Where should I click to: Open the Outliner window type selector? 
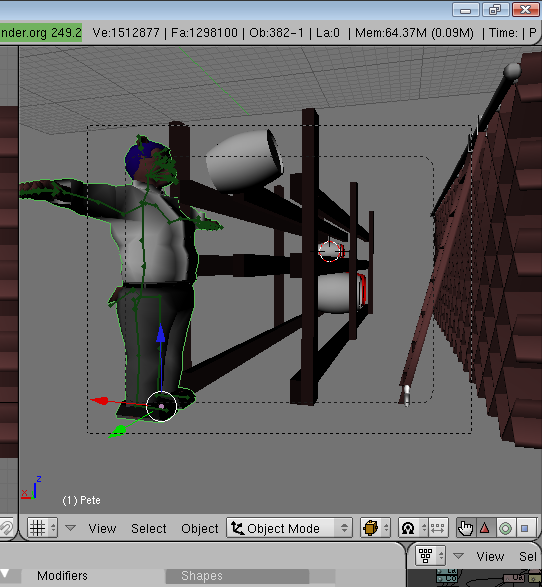[x=430, y=556]
